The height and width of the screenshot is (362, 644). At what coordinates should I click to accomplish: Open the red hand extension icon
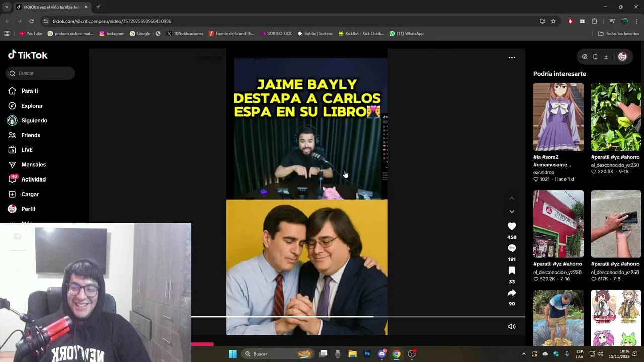click(x=570, y=21)
